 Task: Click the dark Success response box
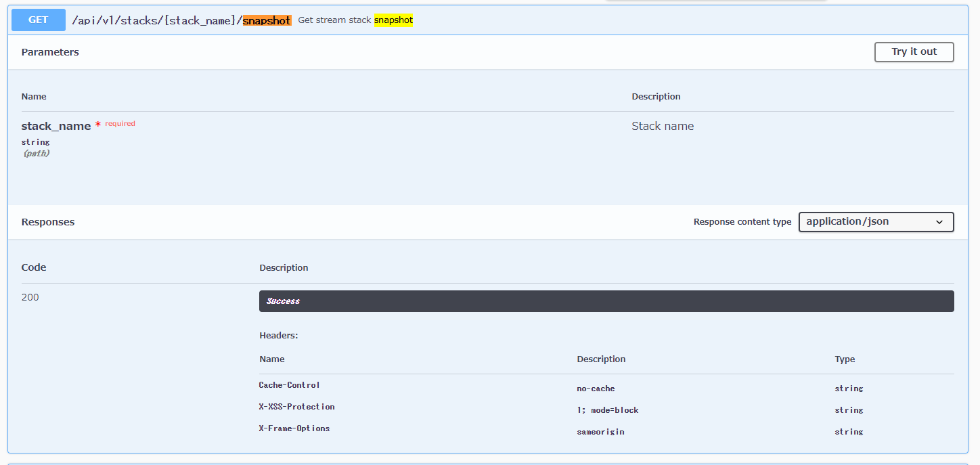click(606, 301)
